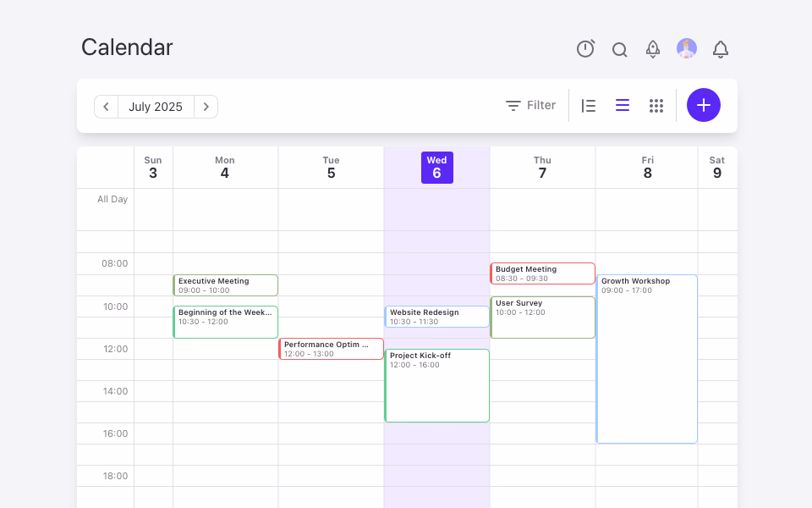Screen dimensions: 812x508
Task: Open the User Survey event
Action: tap(542, 317)
